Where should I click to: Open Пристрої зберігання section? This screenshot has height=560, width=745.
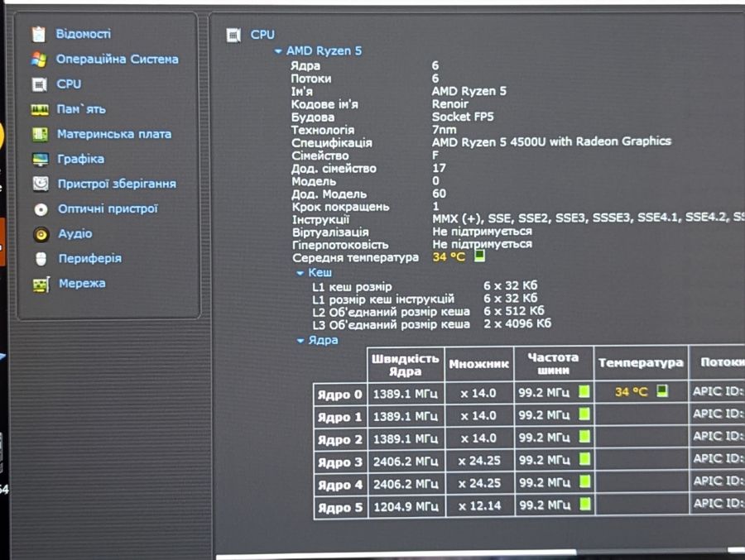(x=117, y=184)
